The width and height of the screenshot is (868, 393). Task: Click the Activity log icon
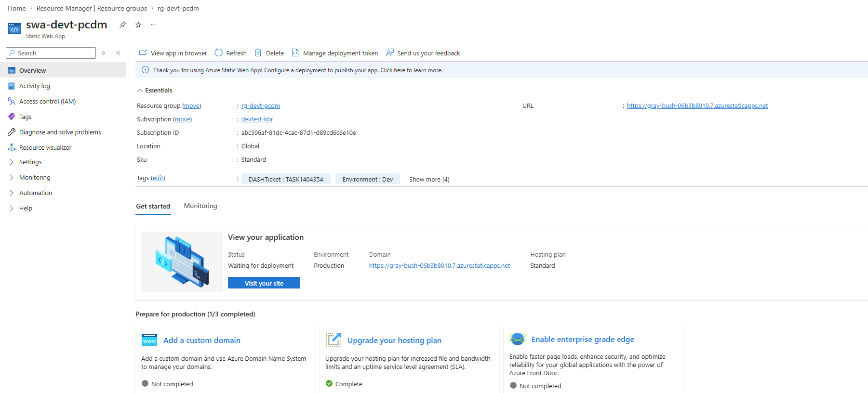pyautogui.click(x=12, y=86)
